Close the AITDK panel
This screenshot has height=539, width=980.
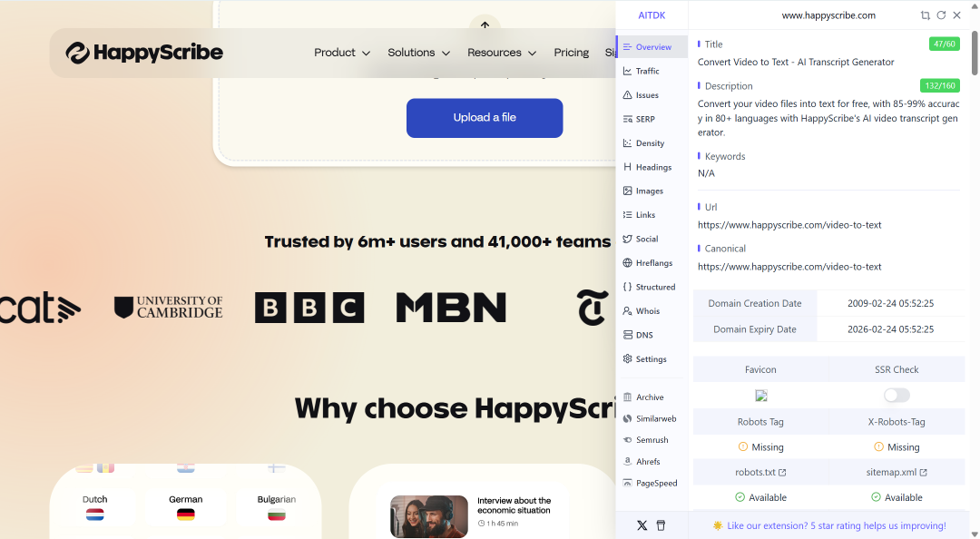click(x=957, y=15)
